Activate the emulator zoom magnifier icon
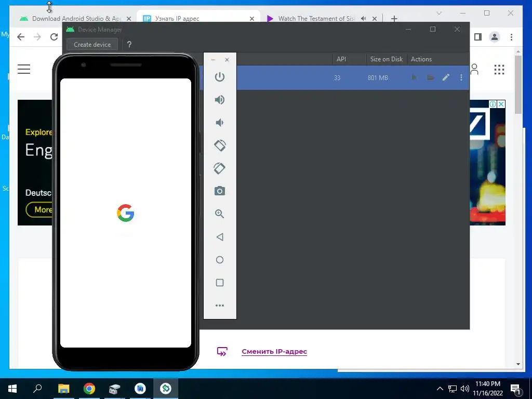 coord(220,214)
